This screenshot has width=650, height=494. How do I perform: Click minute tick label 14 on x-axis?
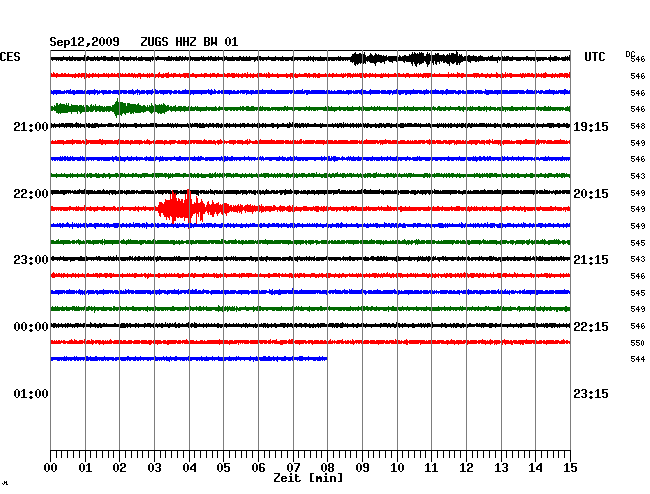pyautogui.click(x=535, y=467)
